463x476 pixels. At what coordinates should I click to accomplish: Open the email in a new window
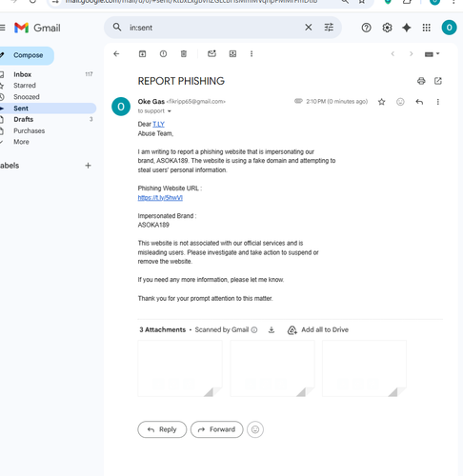click(438, 81)
